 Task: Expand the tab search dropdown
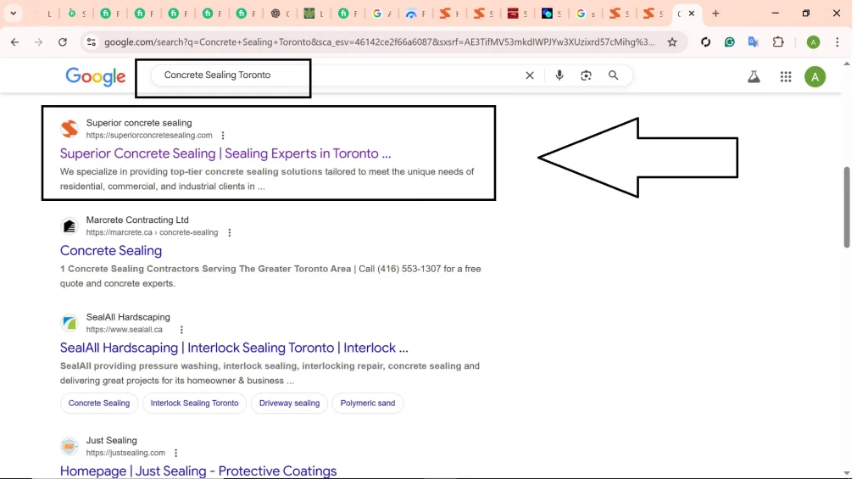(14, 14)
